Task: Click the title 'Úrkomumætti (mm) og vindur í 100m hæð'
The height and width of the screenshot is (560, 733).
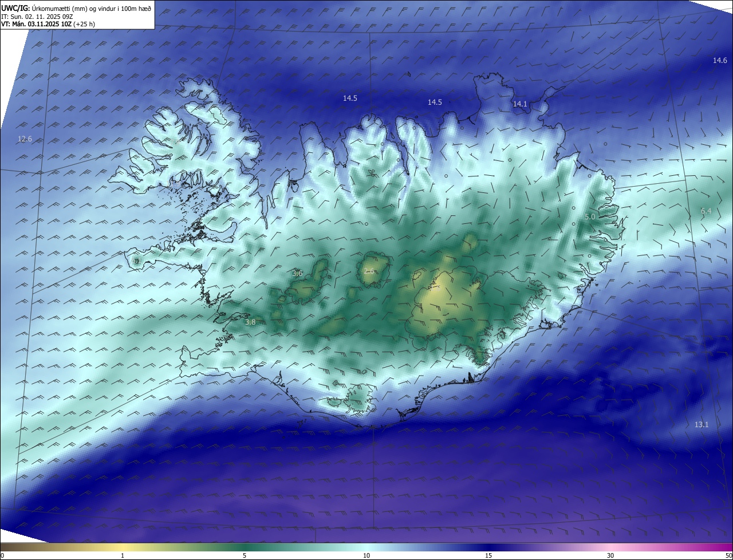Action: pos(92,9)
